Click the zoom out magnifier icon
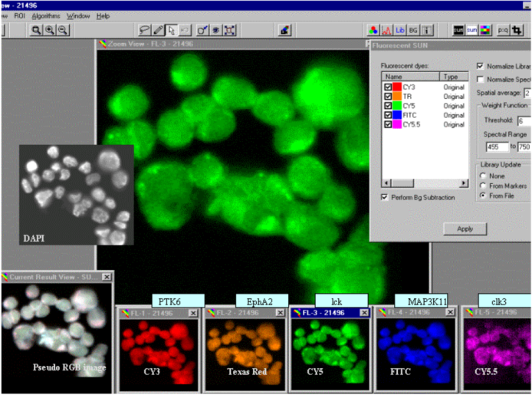This screenshot has width=532, height=395. click(63, 30)
